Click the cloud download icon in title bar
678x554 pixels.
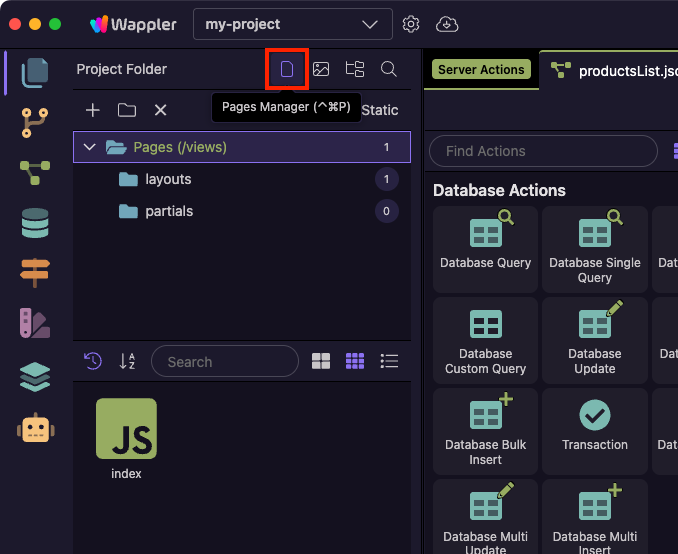[448, 24]
